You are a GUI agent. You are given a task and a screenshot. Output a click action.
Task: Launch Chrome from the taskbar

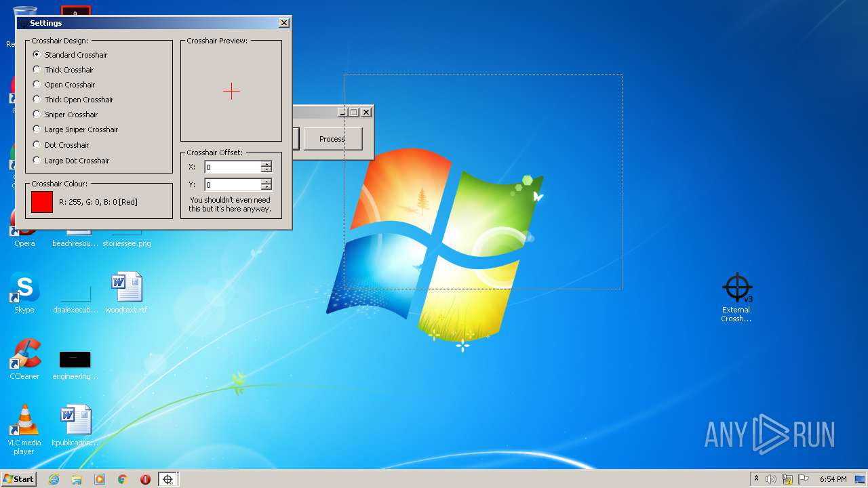tap(123, 479)
